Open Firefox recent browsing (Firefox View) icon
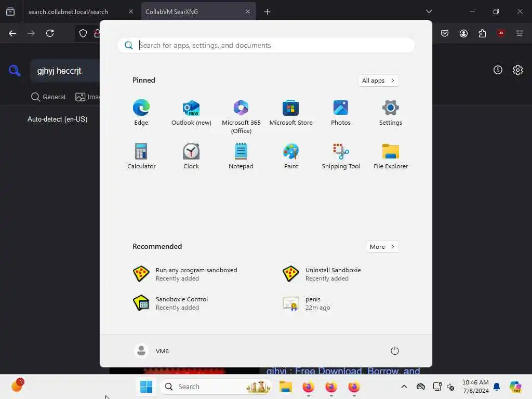Screen dimensions: 532x399 (10, 11)
